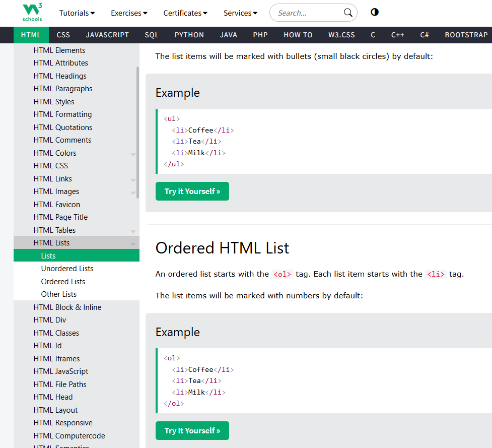Toggle dark mode contrast icon
Viewport: 492px width, 448px height.
click(x=374, y=12)
